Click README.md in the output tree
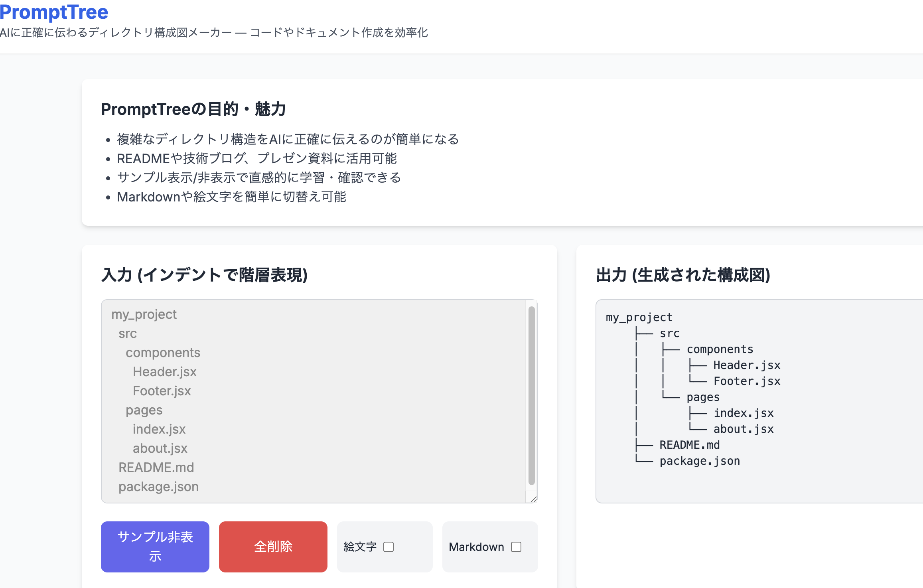Screen dimensions: 923x588 coord(689,445)
